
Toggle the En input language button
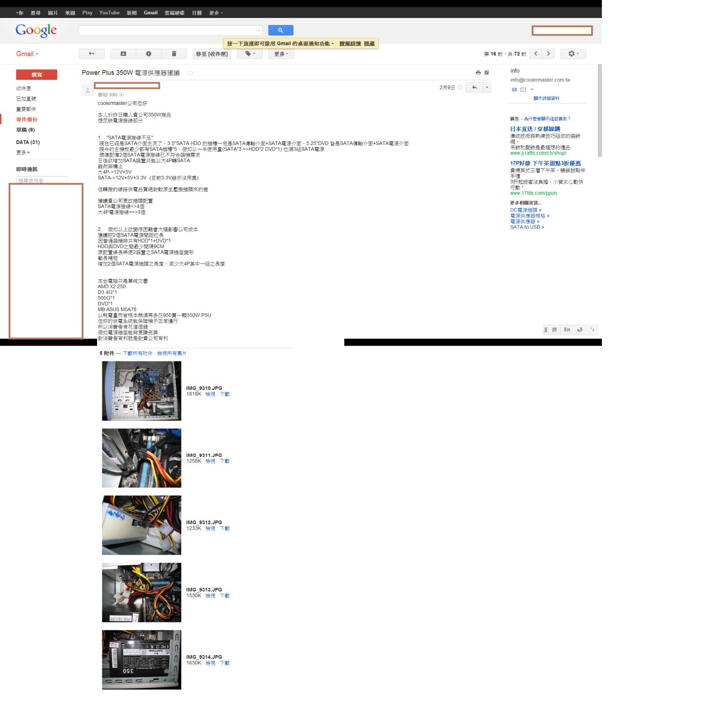[567, 330]
